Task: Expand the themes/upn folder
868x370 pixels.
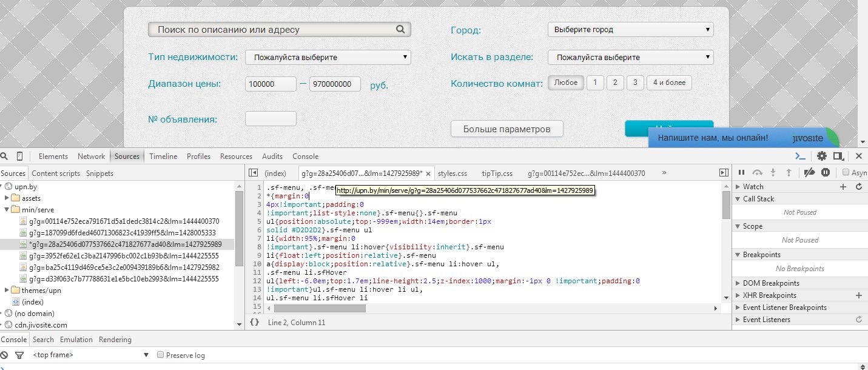Action: coord(7,291)
